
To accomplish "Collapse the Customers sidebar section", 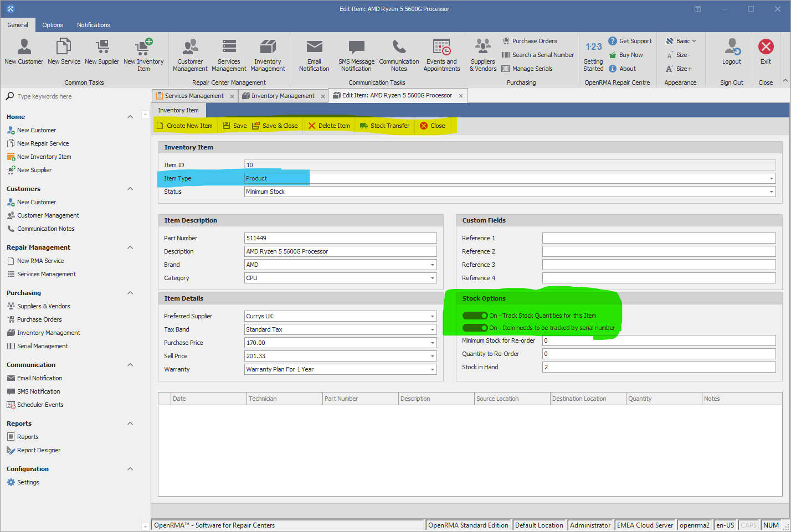I will click(130, 189).
